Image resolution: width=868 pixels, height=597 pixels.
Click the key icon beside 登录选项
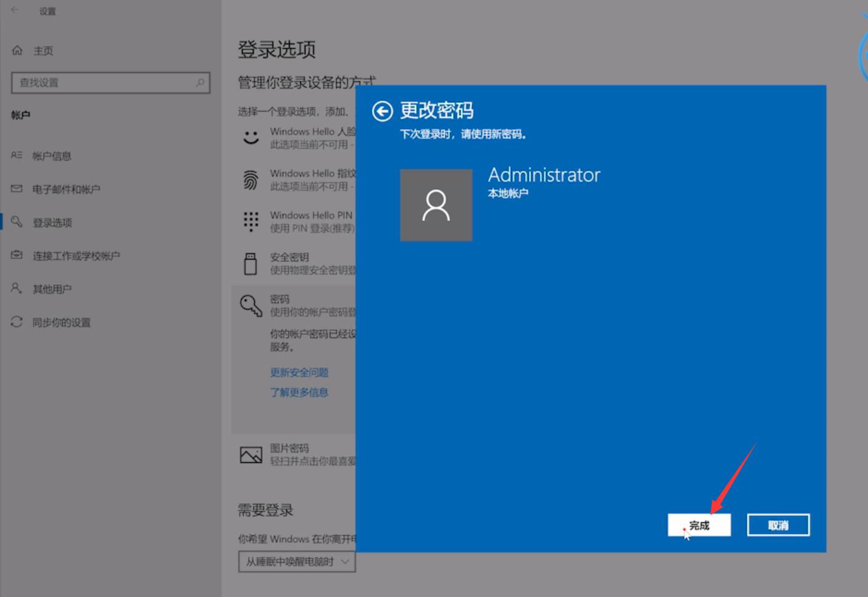click(x=17, y=222)
